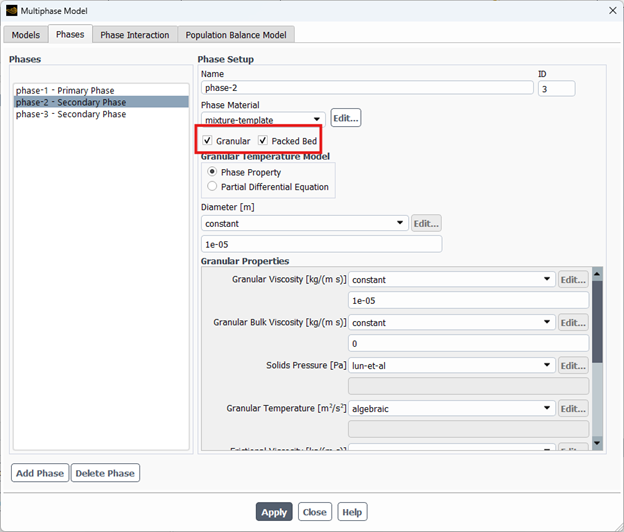This screenshot has height=532, width=624.
Task: Select phase-3 Secondary Phase in list
Action: pos(71,114)
